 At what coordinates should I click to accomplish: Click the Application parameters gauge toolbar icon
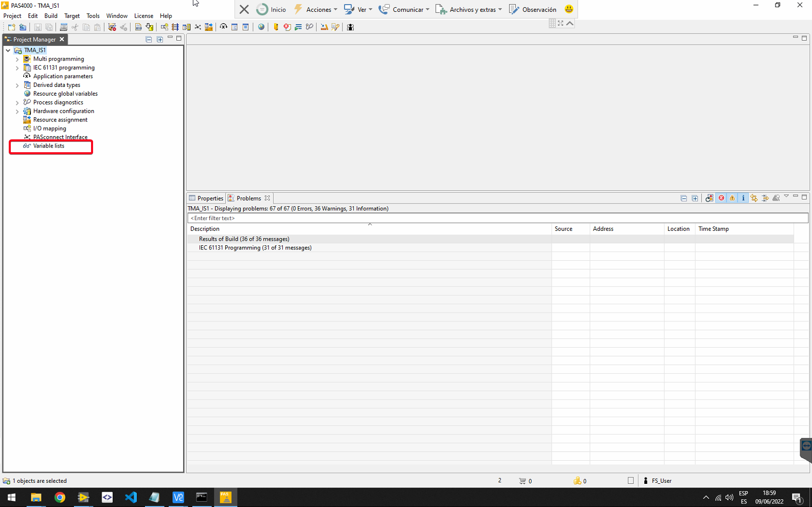pos(223,27)
